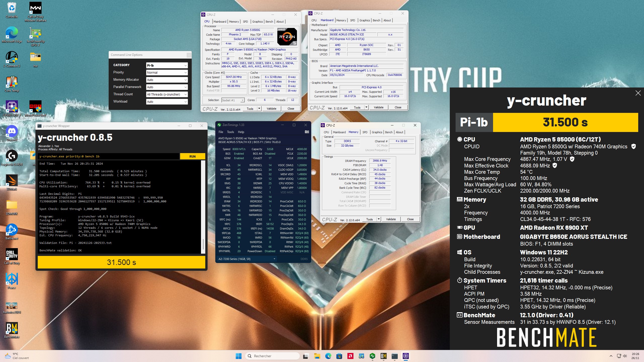Close the BenchMate result panel with X
Viewport: 644px width, 362px height.
coord(638,93)
